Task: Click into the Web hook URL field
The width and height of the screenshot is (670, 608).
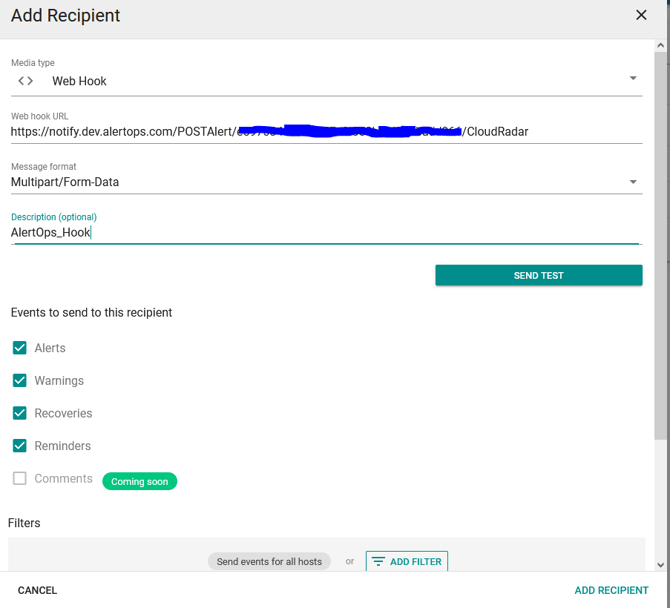Action: pos(326,132)
